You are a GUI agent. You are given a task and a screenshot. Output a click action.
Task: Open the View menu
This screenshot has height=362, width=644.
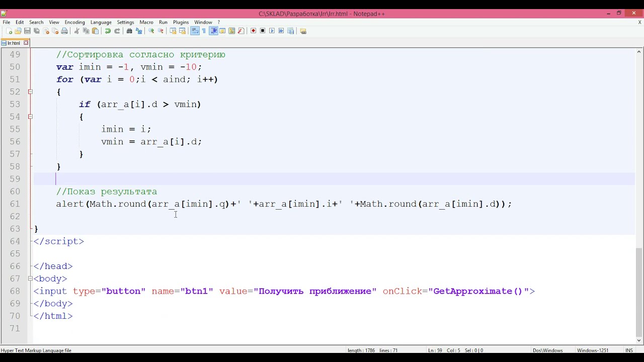click(x=54, y=22)
